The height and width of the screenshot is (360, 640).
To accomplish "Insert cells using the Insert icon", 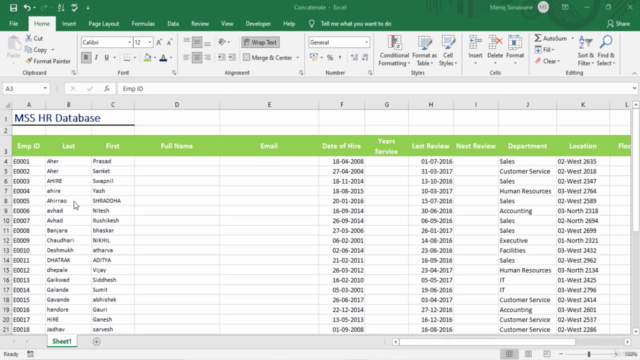I will click(475, 42).
